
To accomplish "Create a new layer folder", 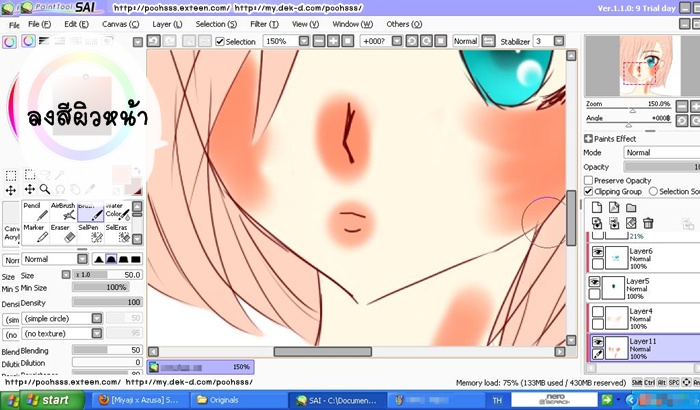I will (x=631, y=207).
